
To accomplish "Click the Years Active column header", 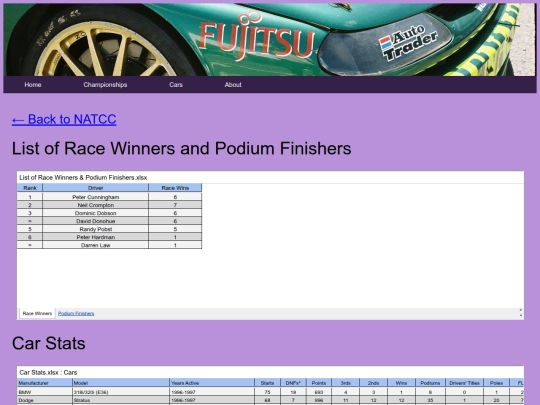I will click(x=212, y=383).
